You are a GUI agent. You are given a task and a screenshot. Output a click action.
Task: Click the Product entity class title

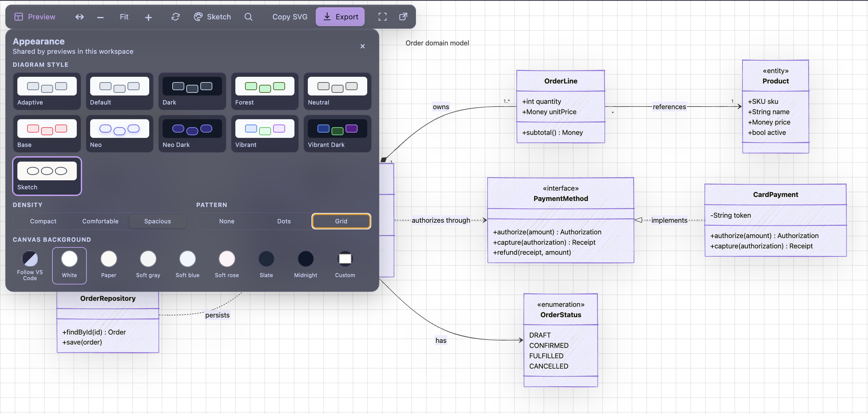tap(776, 81)
